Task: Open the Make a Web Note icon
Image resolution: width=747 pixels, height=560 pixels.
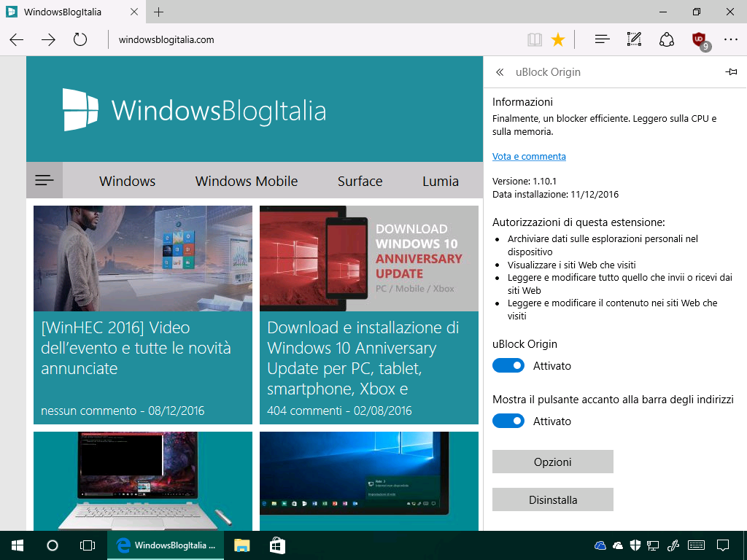Action: [634, 39]
